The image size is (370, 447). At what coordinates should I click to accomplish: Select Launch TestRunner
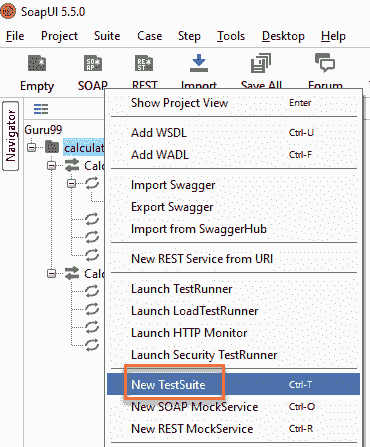[234, 289]
